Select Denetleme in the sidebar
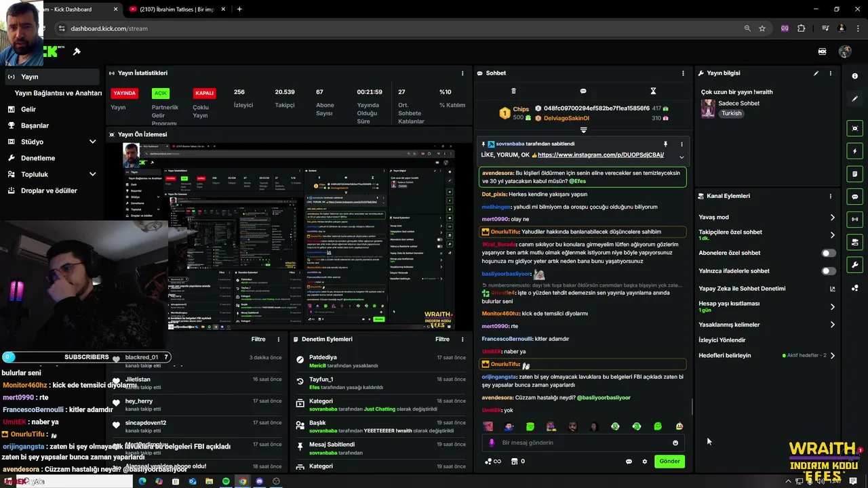 tap(37, 158)
